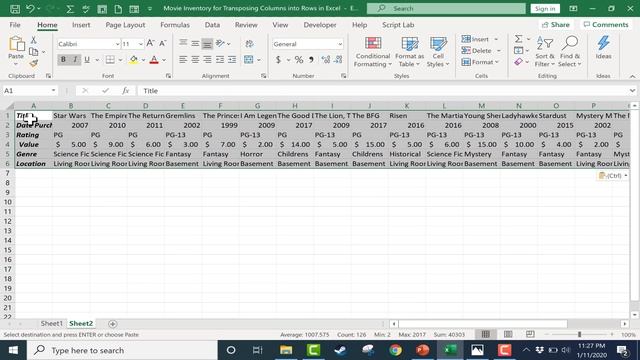Viewport: 640px width, 360px height.
Task: Switch to the Data tab
Action: (212, 25)
